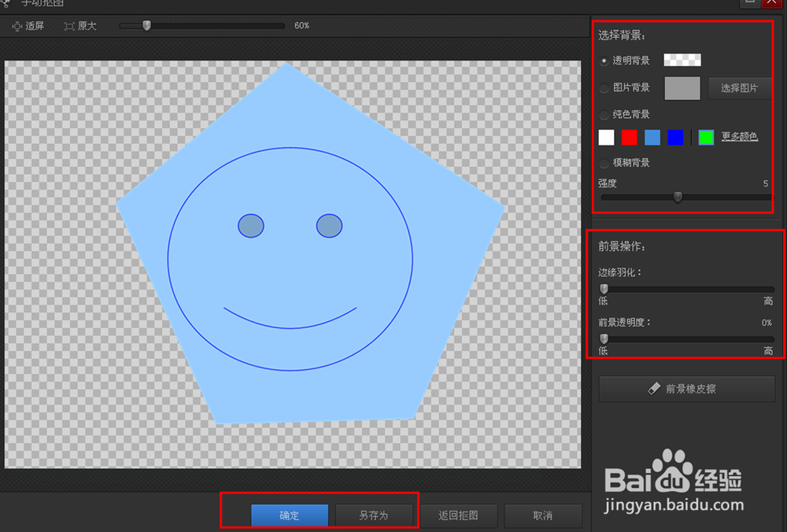This screenshot has height=532, width=787.
Task: Click the 确定 (confirm) button
Action: tap(289, 515)
